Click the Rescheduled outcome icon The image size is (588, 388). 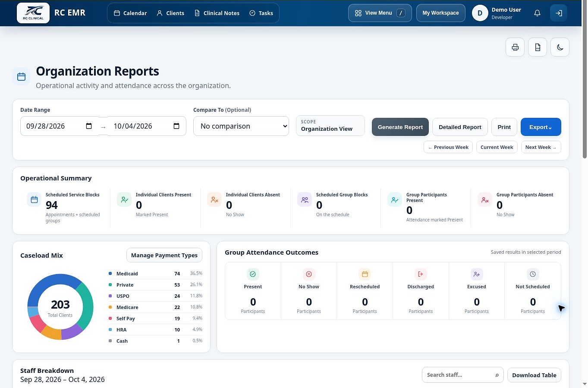(365, 274)
